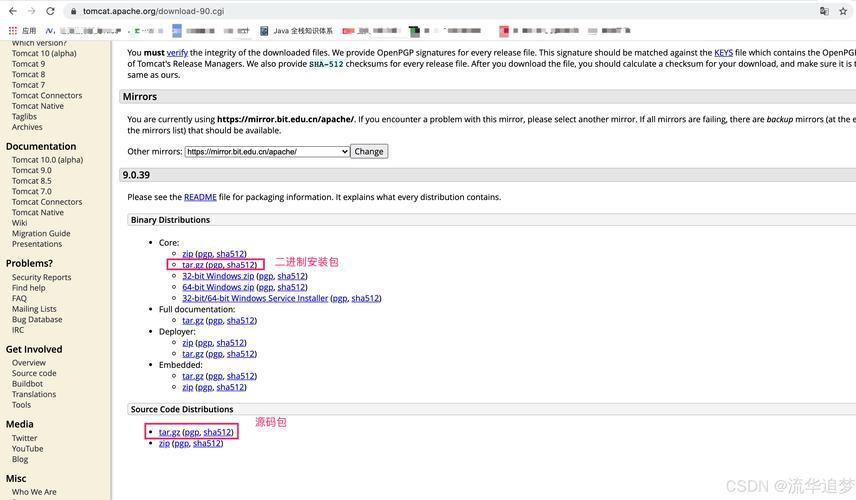Go back with the browser back arrow
Viewport: 856px width, 500px height.
click(13, 11)
